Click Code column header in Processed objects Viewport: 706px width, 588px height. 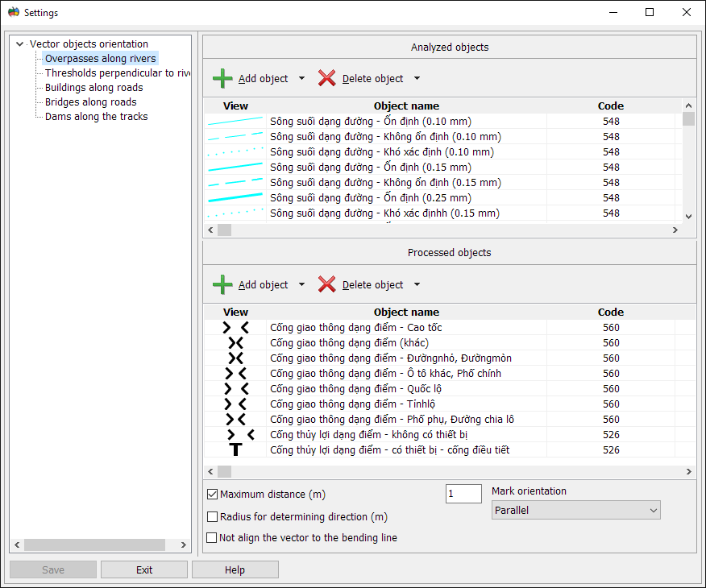tap(611, 312)
